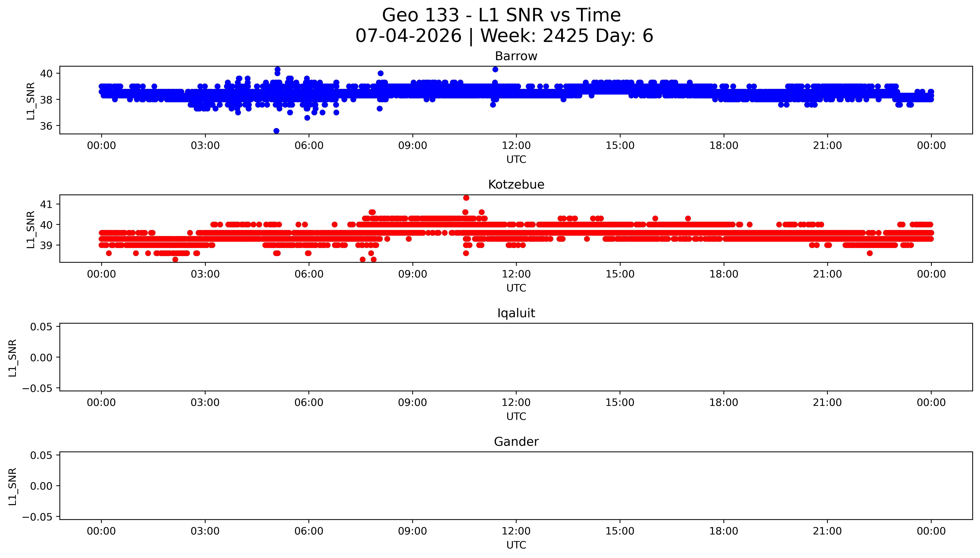Select the Barrow subplot title
The height and width of the screenshot is (558, 980).
[x=516, y=56]
